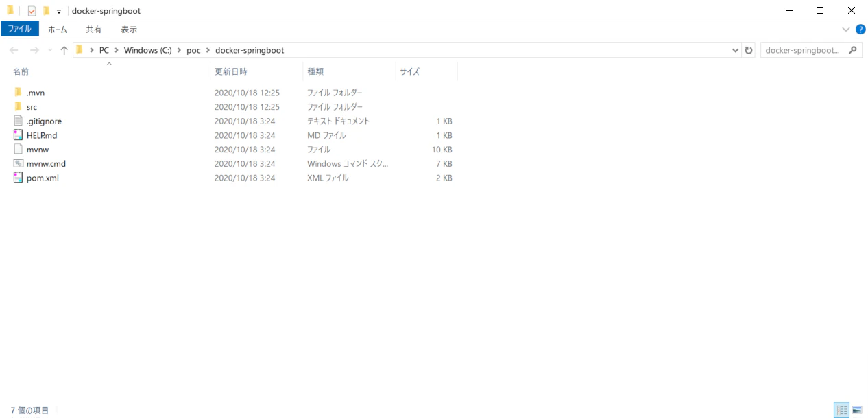The height and width of the screenshot is (418, 868).
Task: Open the 共有 ribbon tab
Action: [94, 30]
